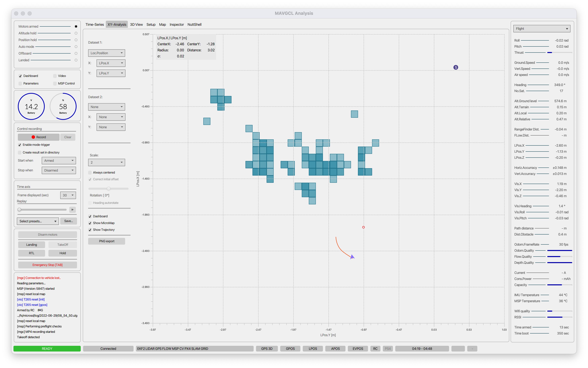
Task: Enable the Video checkbox
Action: point(55,76)
